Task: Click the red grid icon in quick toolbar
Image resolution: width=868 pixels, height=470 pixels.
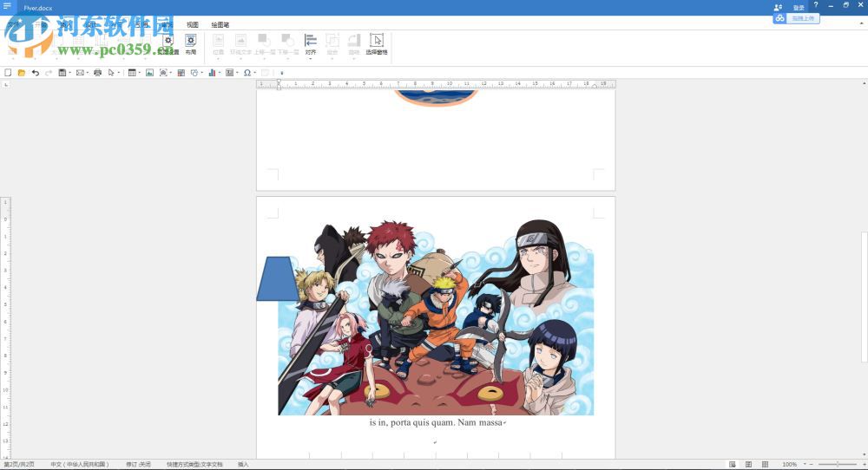Action: 181,73
